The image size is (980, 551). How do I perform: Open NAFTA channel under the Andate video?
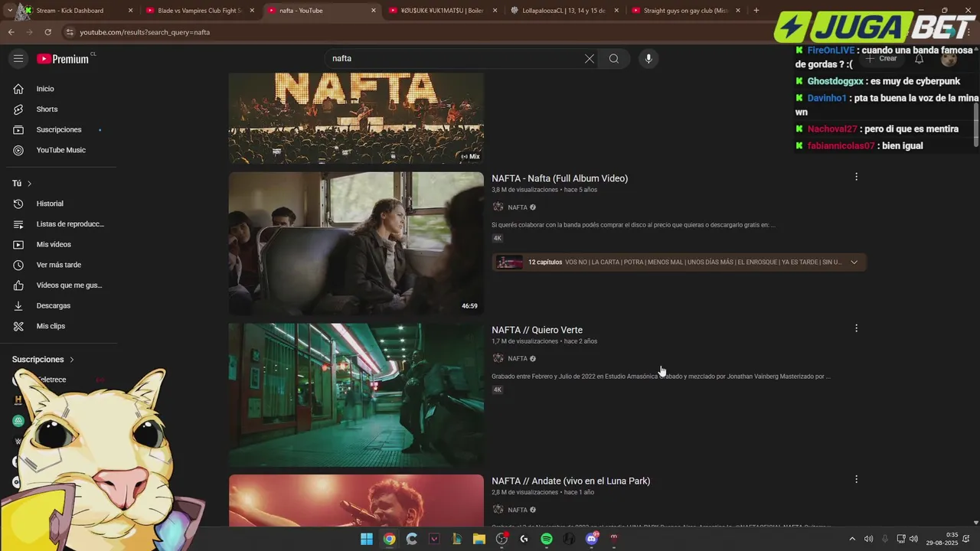(x=518, y=510)
